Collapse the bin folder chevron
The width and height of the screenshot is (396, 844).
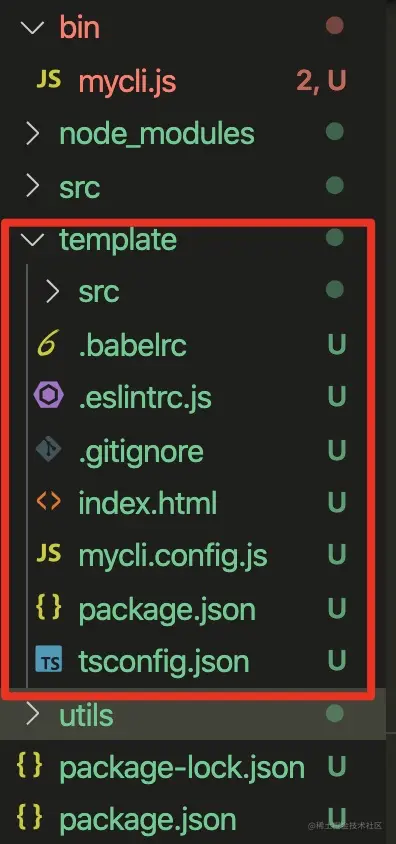pyautogui.click(x=32, y=27)
